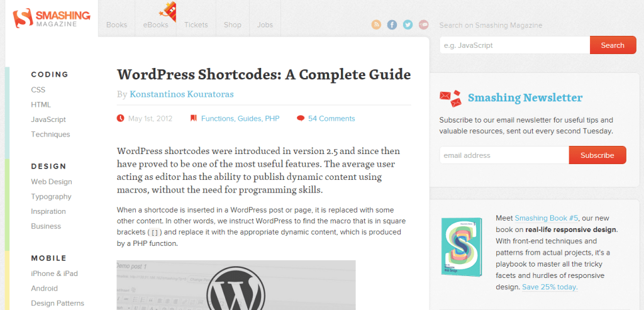Screen dimensions: 644x310
Task: Focus the search field with JavaScript placeholder
Action: click(514, 45)
